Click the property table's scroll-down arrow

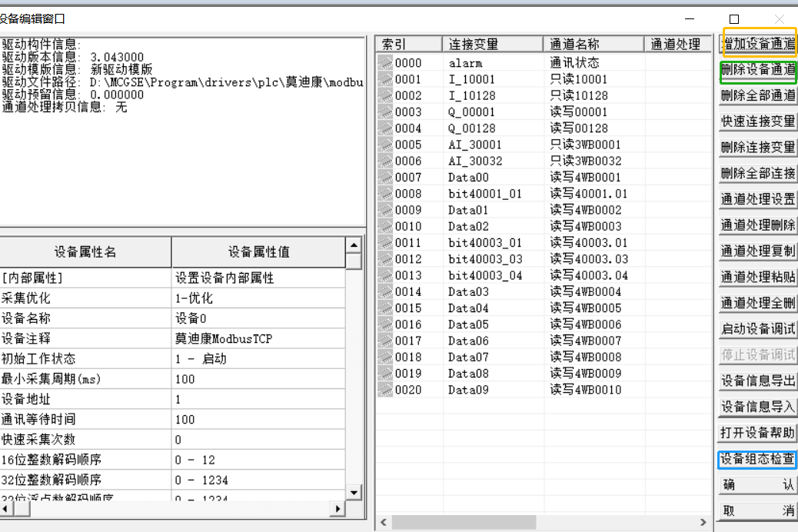pos(354,492)
